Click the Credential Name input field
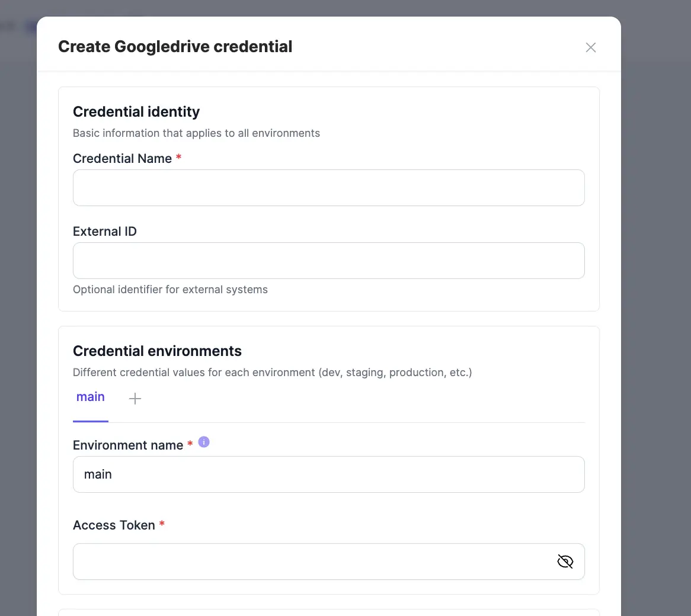 pos(329,188)
